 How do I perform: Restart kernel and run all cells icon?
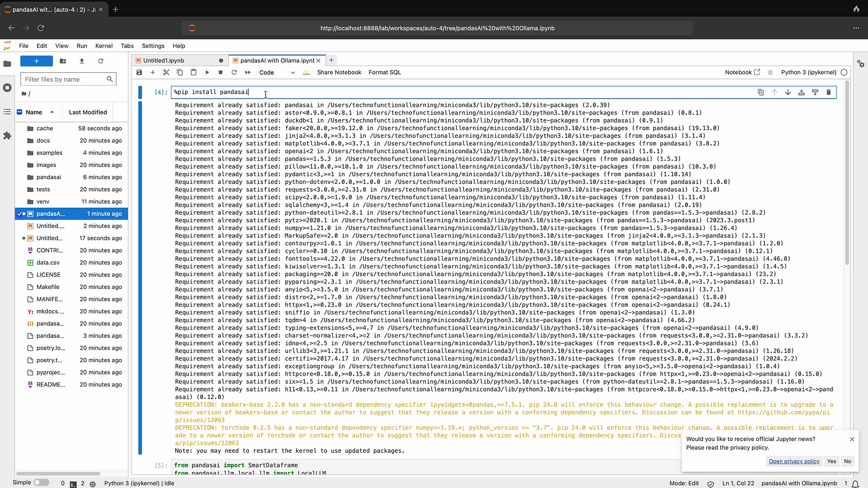point(248,72)
